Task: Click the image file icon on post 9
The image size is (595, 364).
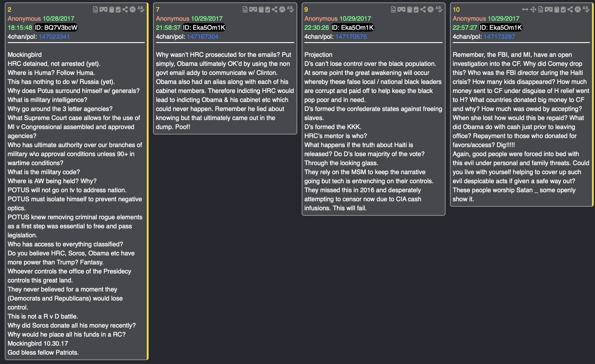Action: click(x=393, y=10)
